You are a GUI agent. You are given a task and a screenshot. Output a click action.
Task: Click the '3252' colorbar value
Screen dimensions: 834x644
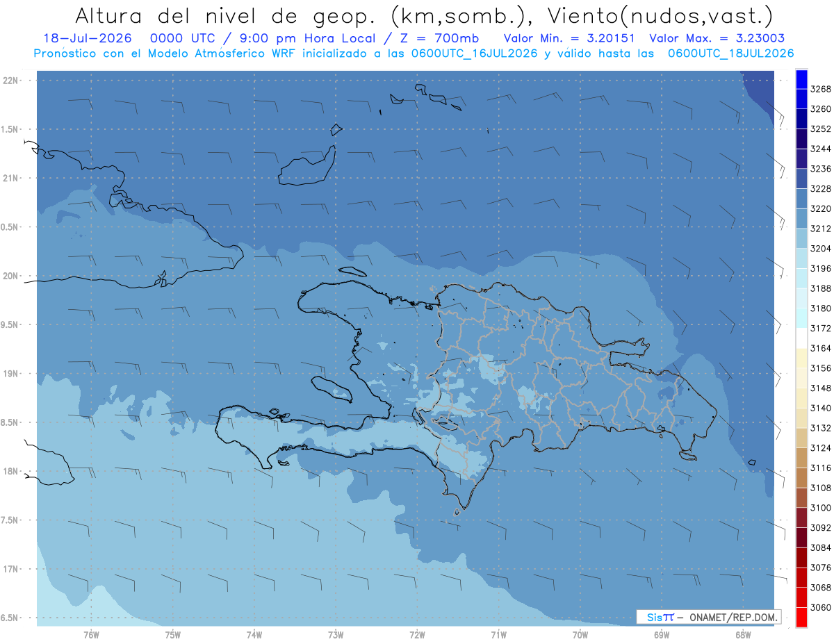pyautogui.click(x=821, y=129)
